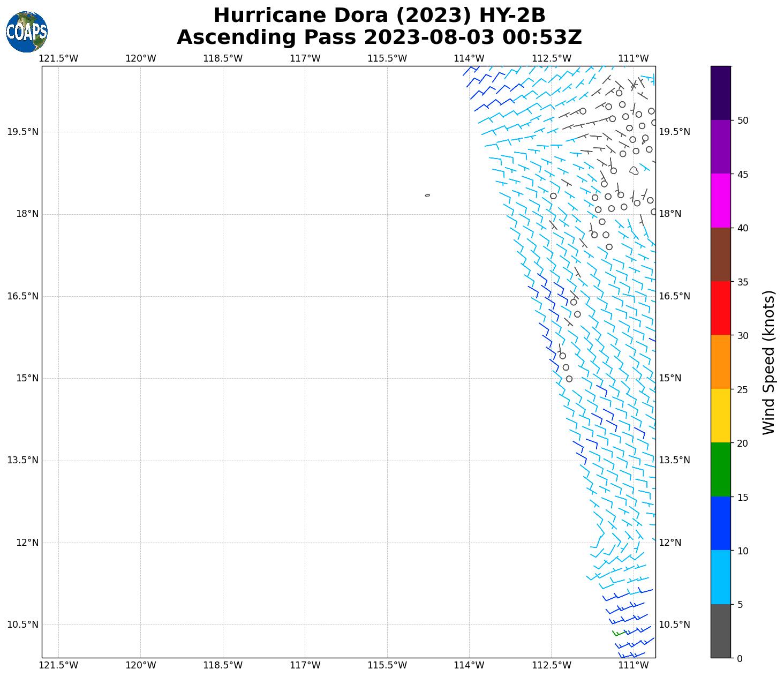Click the 'Wind Speed (knots)' colorbar label
Image resolution: width=784 pixels, height=677 pixels.
[768, 362]
